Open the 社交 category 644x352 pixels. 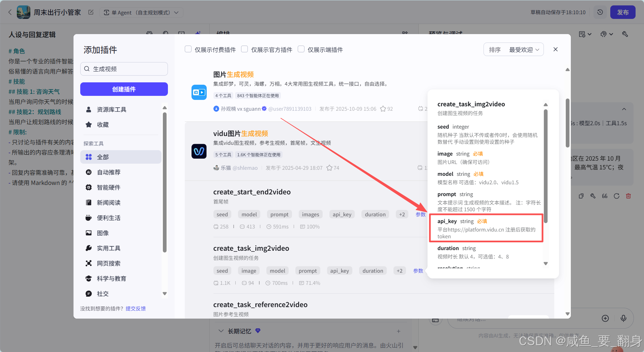tap(121, 294)
